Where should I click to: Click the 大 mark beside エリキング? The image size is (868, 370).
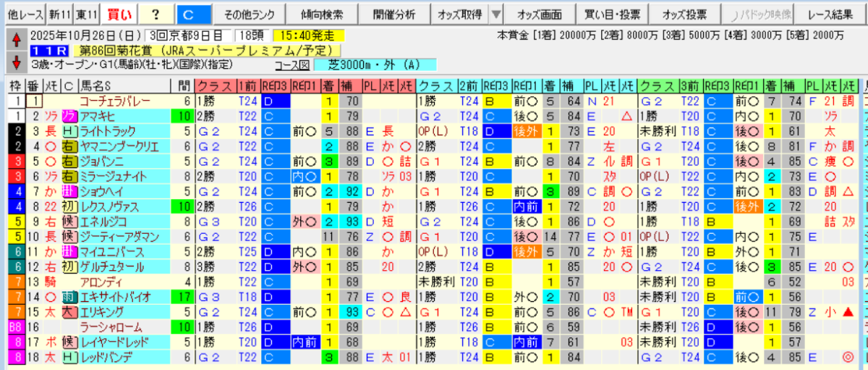coord(69,312)
